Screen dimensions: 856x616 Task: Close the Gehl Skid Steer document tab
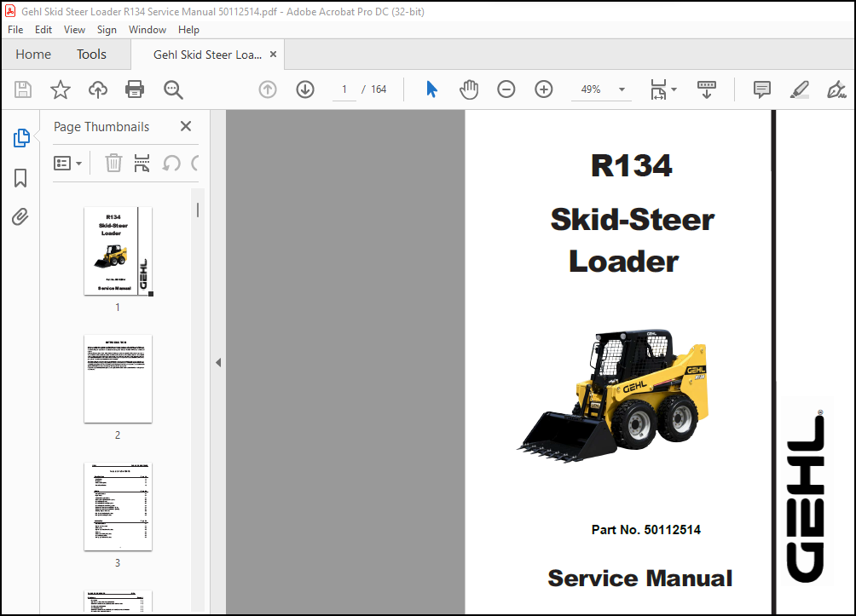[x=274, y=54]
